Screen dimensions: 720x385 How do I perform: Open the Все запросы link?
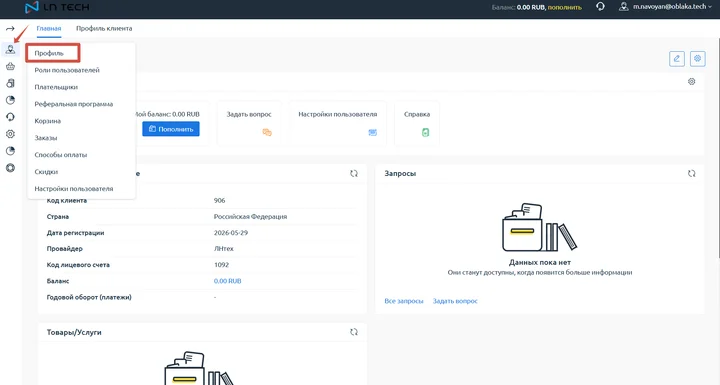tap(404, 301)
